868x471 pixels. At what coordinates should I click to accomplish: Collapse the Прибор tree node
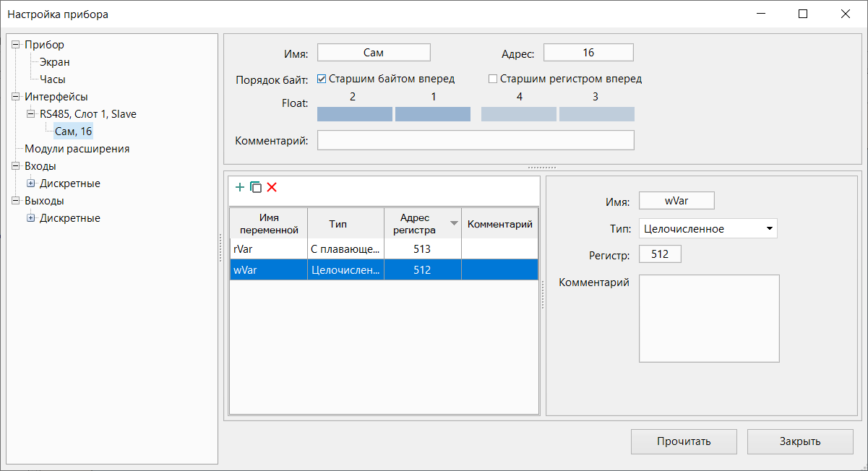[x=15, y=45]
